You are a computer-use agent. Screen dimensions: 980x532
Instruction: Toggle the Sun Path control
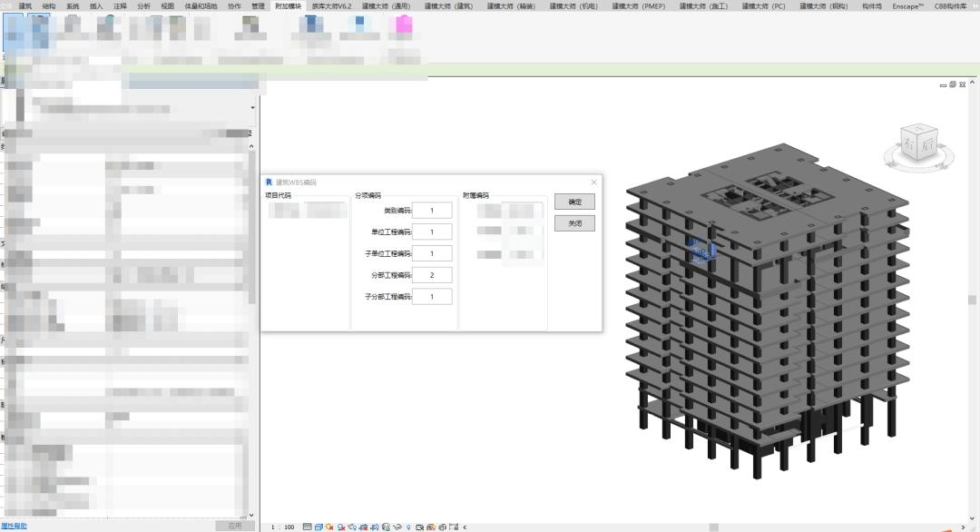coord(329,527)
